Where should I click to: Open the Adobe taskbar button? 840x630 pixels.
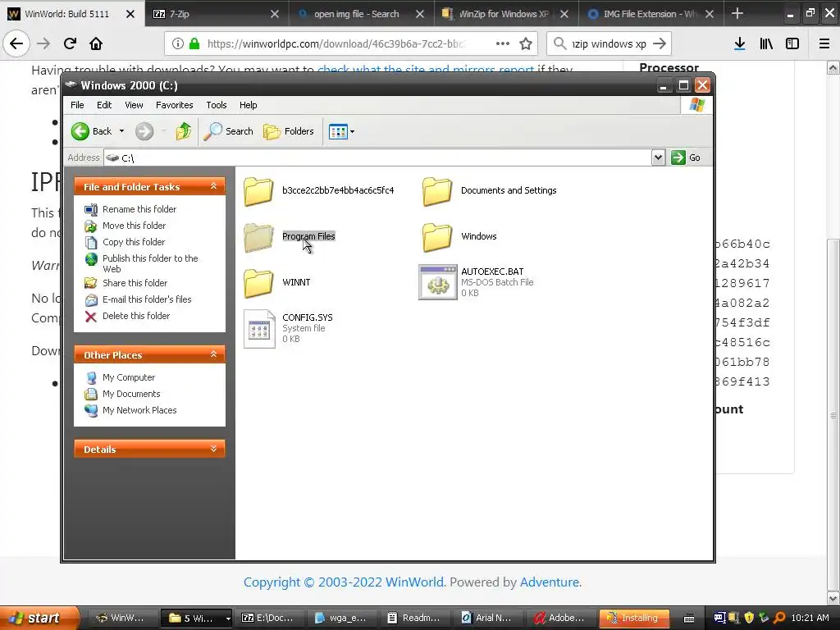(x=561, y=618)
